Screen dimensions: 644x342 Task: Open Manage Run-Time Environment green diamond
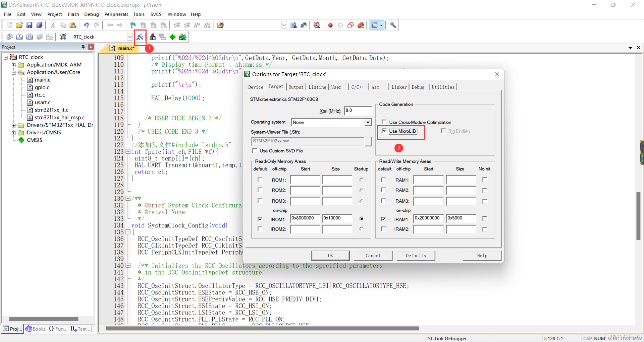click(172, 37)
